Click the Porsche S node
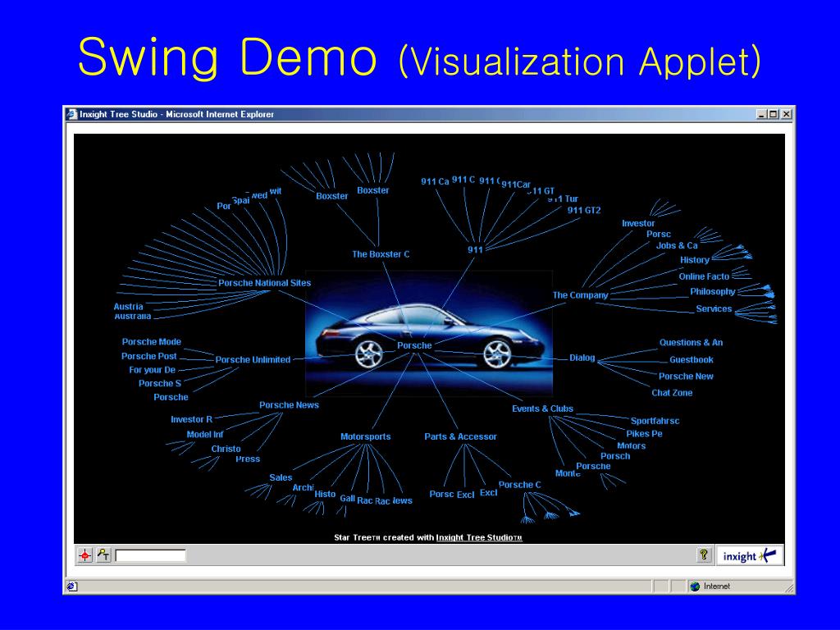 coord(160,384)
